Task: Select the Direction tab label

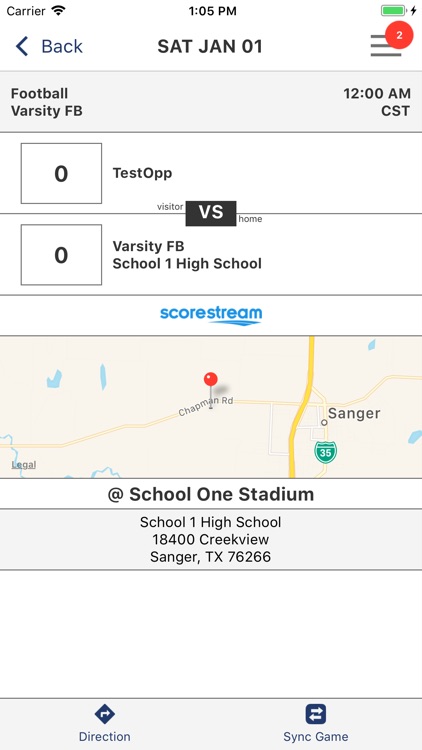Action: (x=104, y=736)
